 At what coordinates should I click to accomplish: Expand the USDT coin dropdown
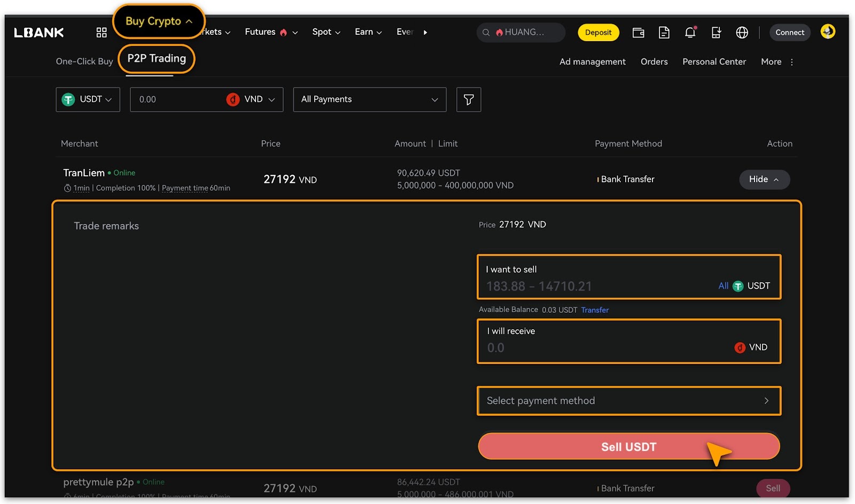pos(88,99)
